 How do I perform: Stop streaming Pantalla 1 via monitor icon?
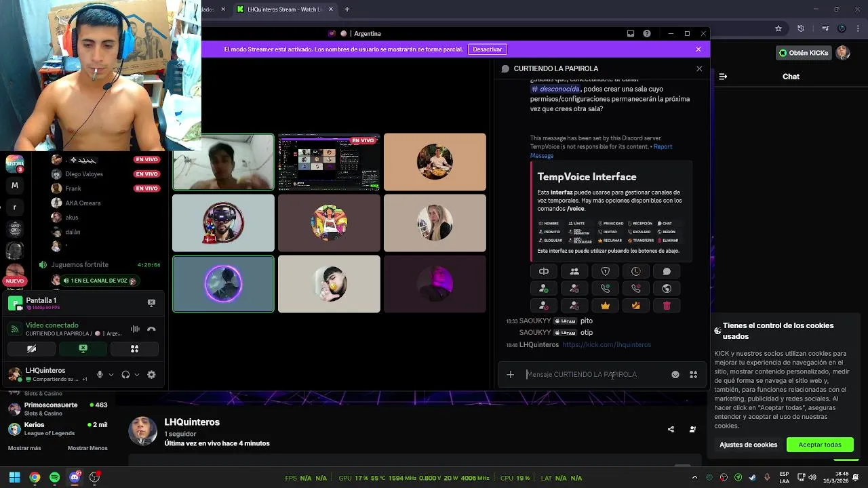[x=151, y=303]
